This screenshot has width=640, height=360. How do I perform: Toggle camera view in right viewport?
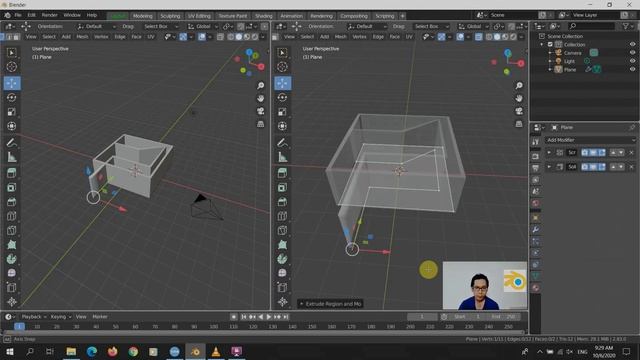click(519, 111)
